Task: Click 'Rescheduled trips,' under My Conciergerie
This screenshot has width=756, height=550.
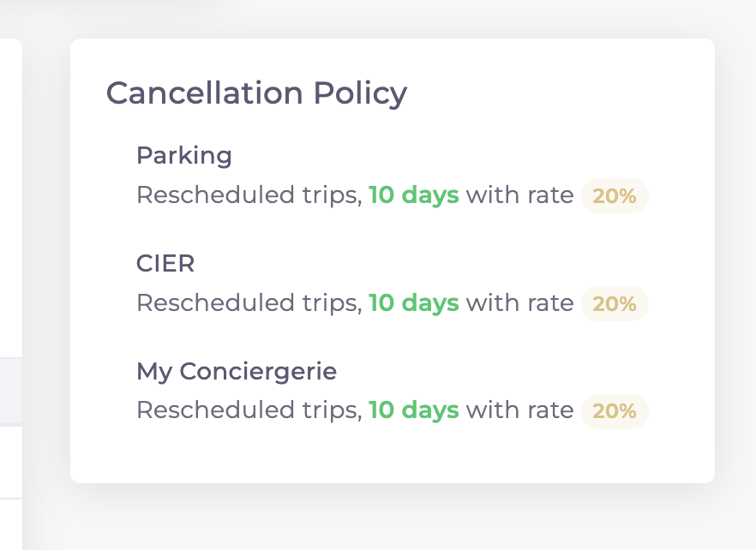Action: point(249,410)
